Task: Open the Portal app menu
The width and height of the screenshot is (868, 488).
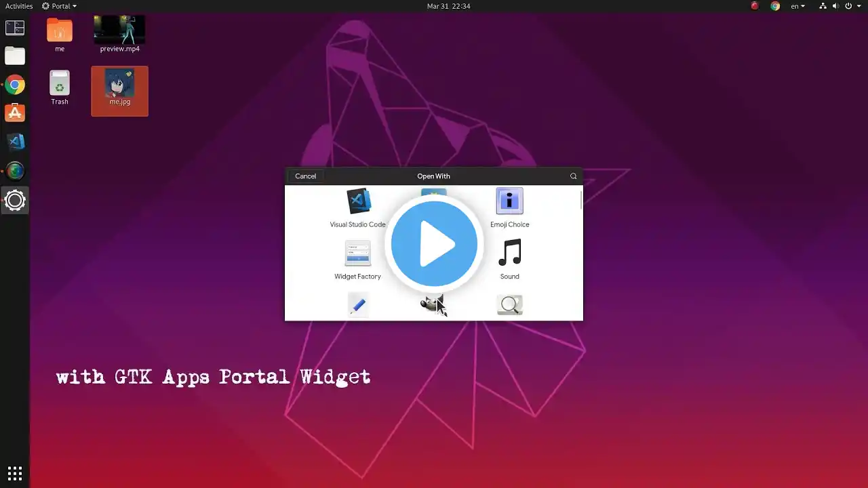Action: 59,6
